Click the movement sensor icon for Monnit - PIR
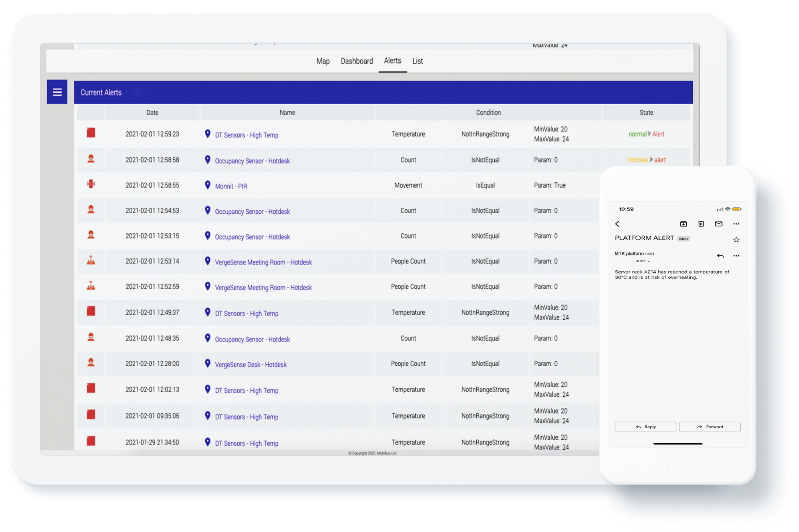Image resolution: width=799 pixels, height=532 pixels. pos(91,184)
